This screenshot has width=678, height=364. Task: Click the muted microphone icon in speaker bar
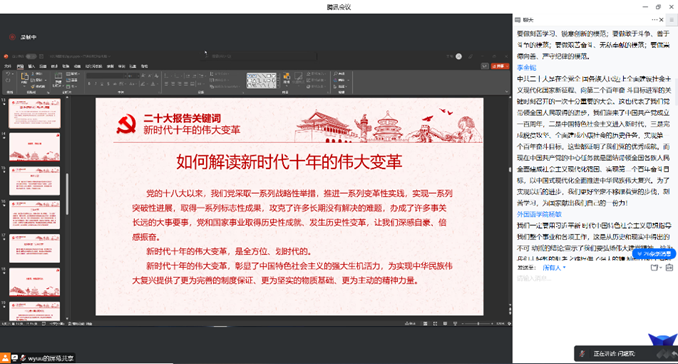point(582,354)
